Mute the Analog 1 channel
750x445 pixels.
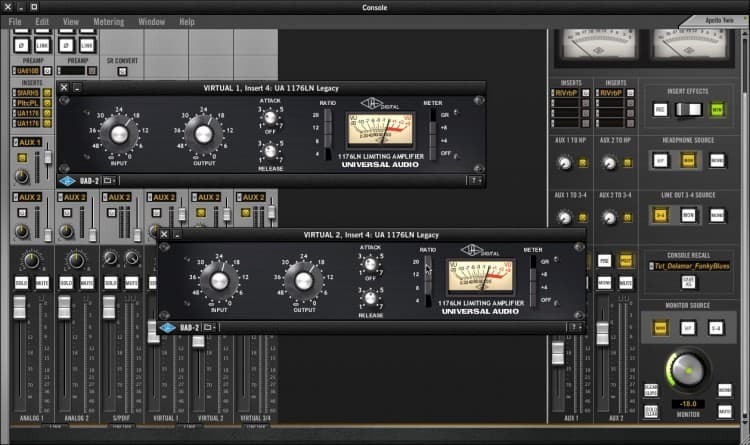coord(42,283)
